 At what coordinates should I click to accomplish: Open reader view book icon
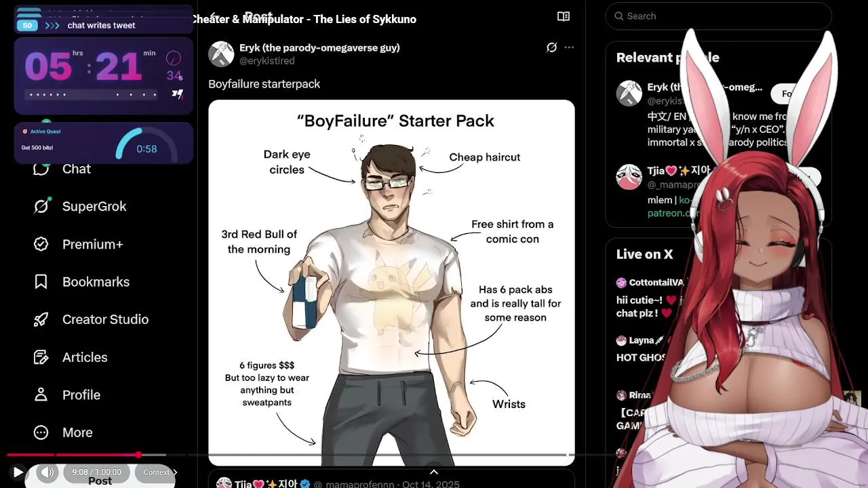(564, 16)
